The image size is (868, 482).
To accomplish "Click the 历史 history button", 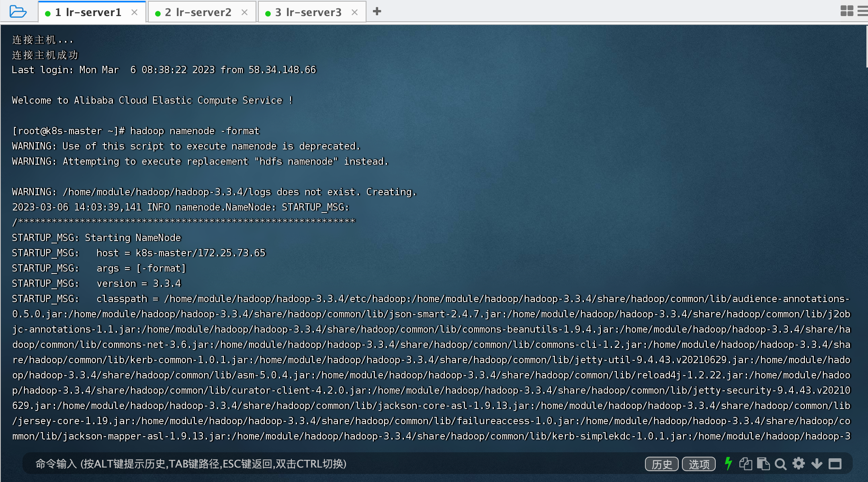I will pos(661,464).
